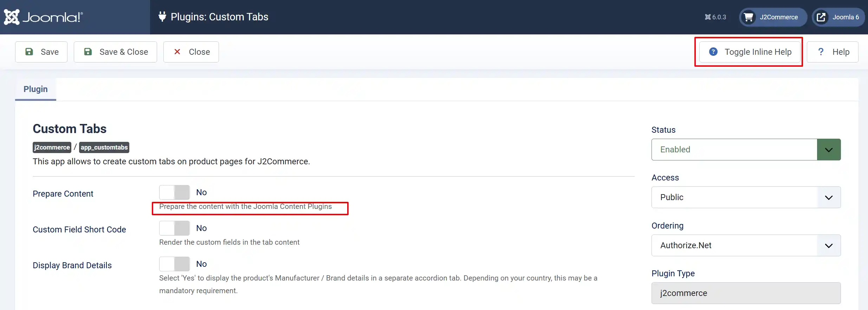Open J2Commerce cart icon in header
Screen dimensions: 868x310
coord(749,17)
